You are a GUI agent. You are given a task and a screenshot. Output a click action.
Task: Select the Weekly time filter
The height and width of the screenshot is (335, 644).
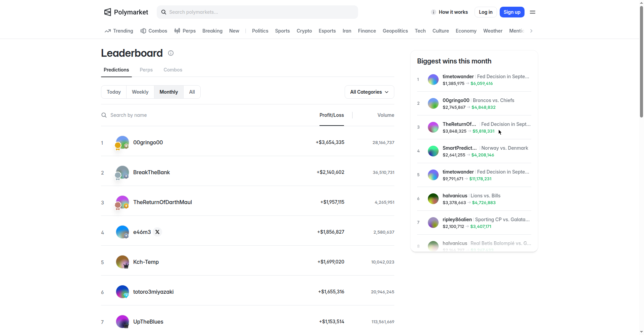click(x=140, y=92)
